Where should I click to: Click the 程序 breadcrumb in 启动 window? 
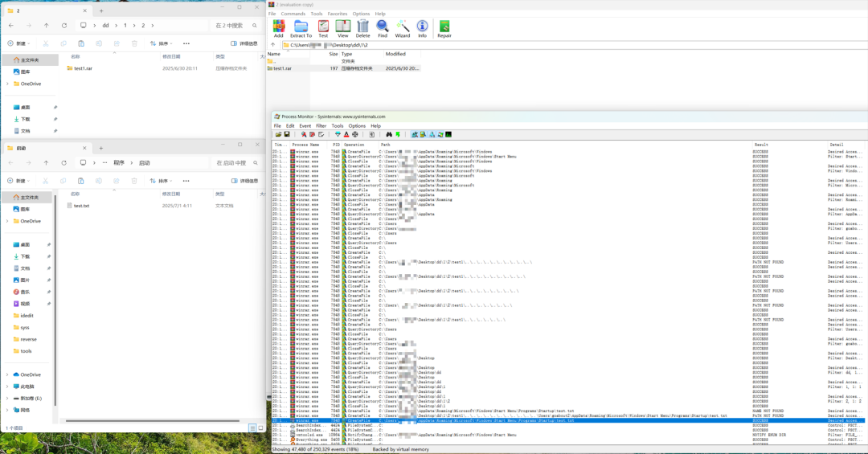click(x=119, y=163)
